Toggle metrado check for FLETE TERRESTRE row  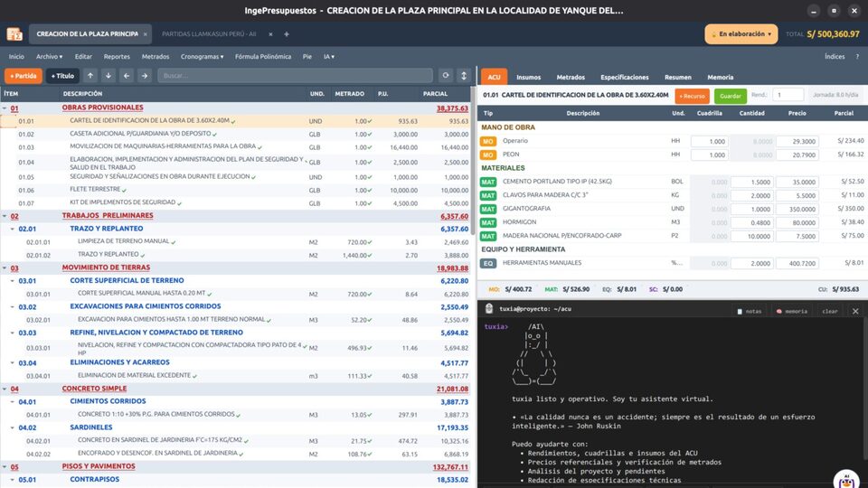click(369, 191)
